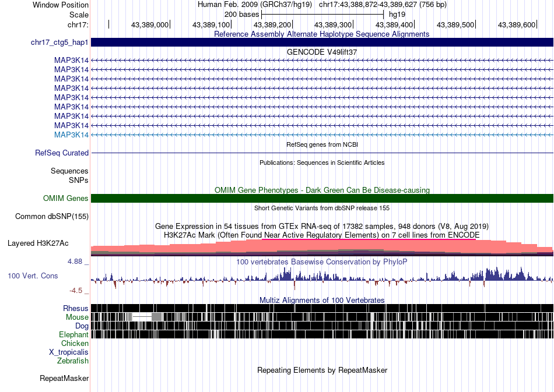This screenshot has height=392, width=554.
Task: Click the RefSeq Curated label
Action: click(x=61, y=153)
